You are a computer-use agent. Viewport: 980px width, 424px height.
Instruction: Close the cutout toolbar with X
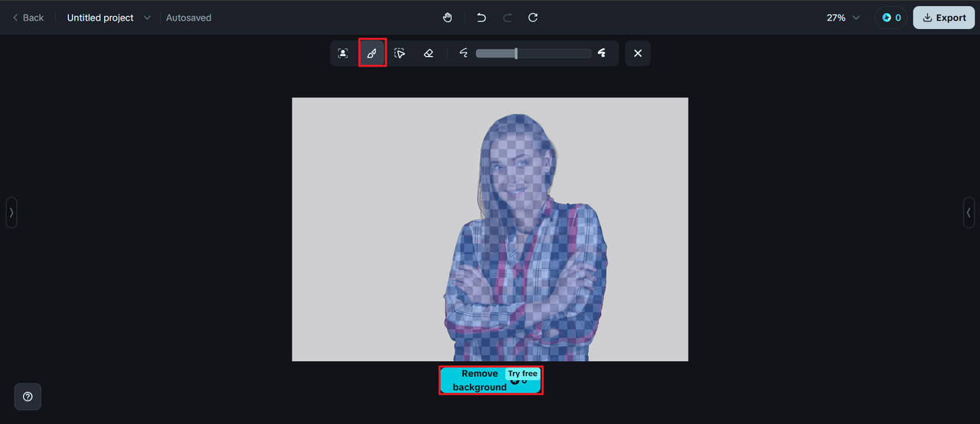click(638, 54)
